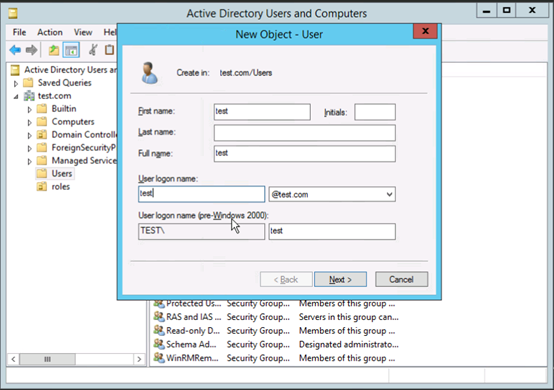This screenshot has width=554, height=390.
Task: Select the Users tree item label
Action: pyautogui.click(x=62, y=173)
